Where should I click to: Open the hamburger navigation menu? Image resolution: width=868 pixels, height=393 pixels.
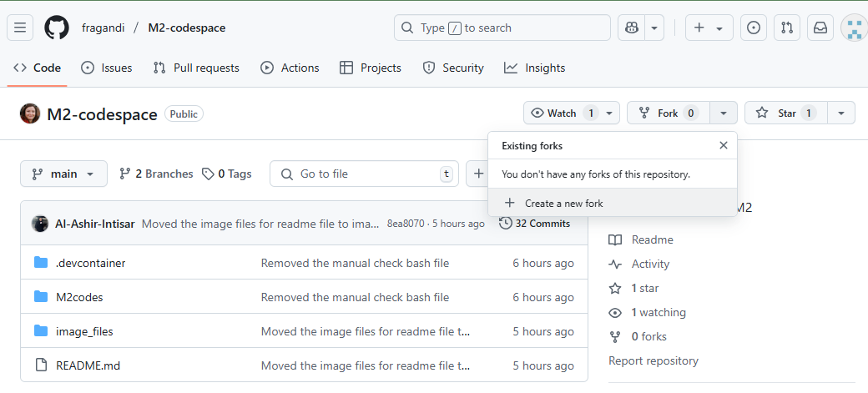tap(20, 28)
